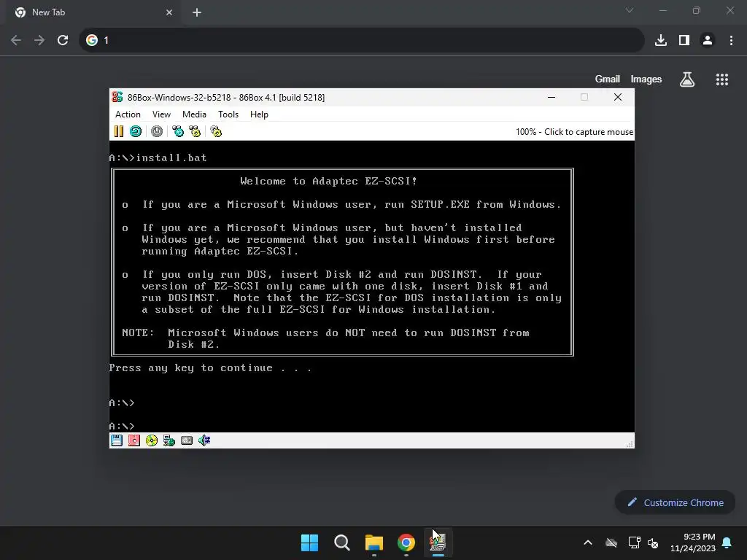Open the Help menu

pos(259,114)
